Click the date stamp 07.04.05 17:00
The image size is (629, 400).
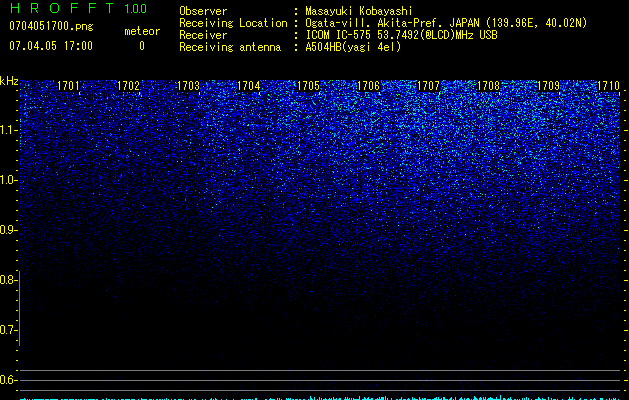coord(51,46)
